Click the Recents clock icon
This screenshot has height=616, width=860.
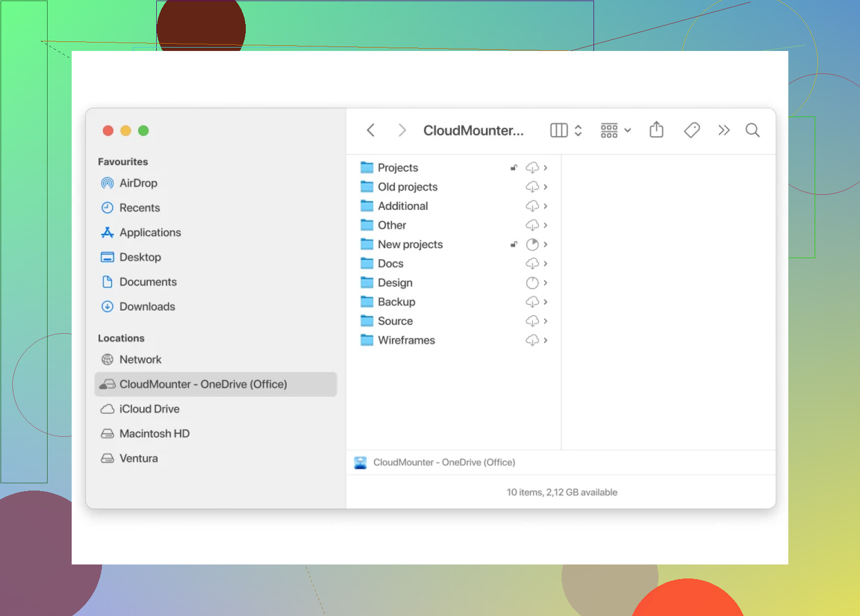click(107, 208)
